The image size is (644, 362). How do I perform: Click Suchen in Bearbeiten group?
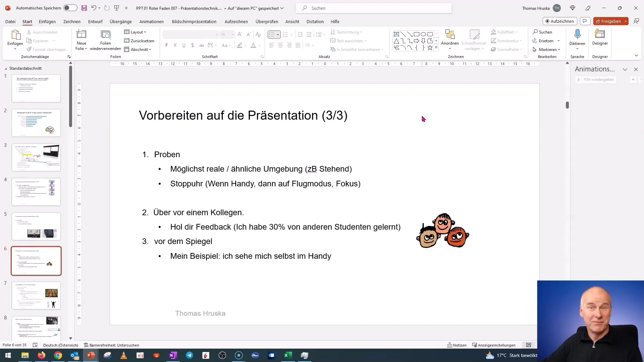[x=542, y=32]
